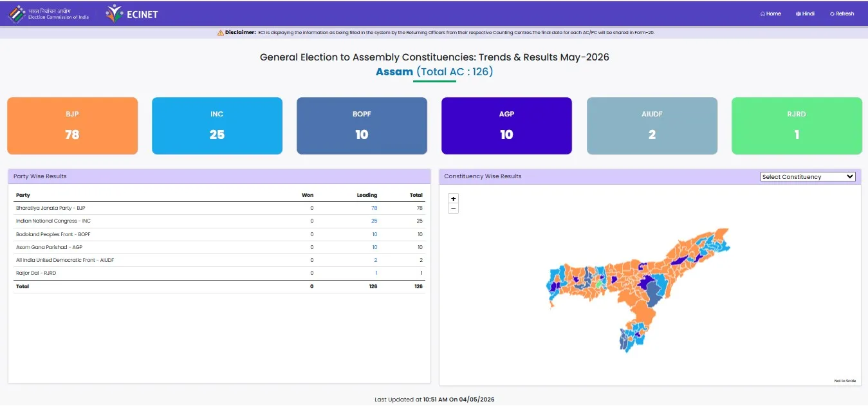The height and width of the screenshot is (406, 868).
Task: Open the Select Constituency dropdown
Action: tap(808, 176)
